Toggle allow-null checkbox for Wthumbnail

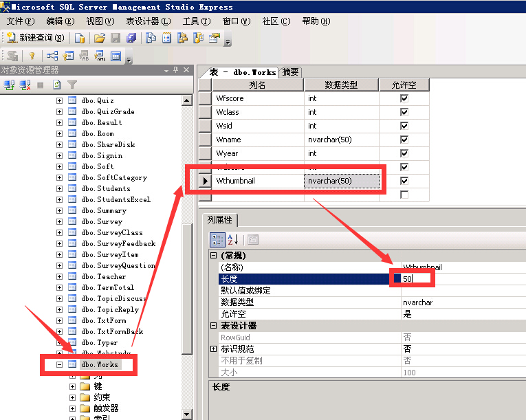coord(404,181)
